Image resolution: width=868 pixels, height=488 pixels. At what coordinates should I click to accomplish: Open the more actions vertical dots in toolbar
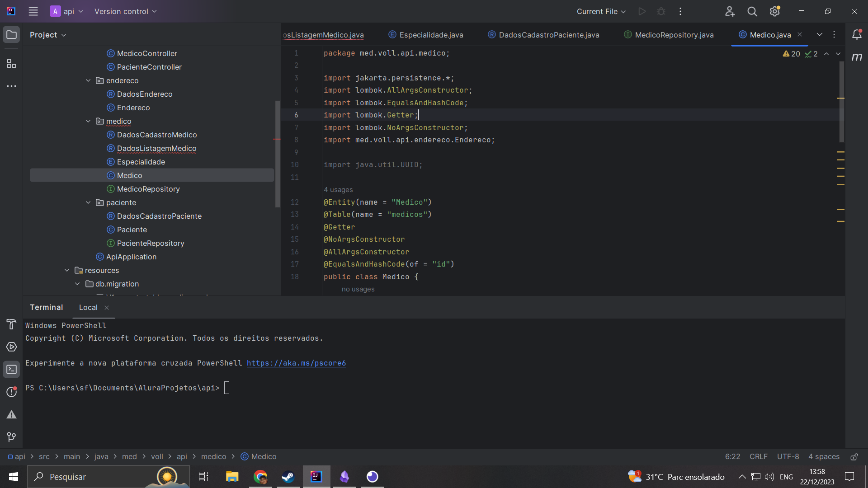(x=680, y=11)
